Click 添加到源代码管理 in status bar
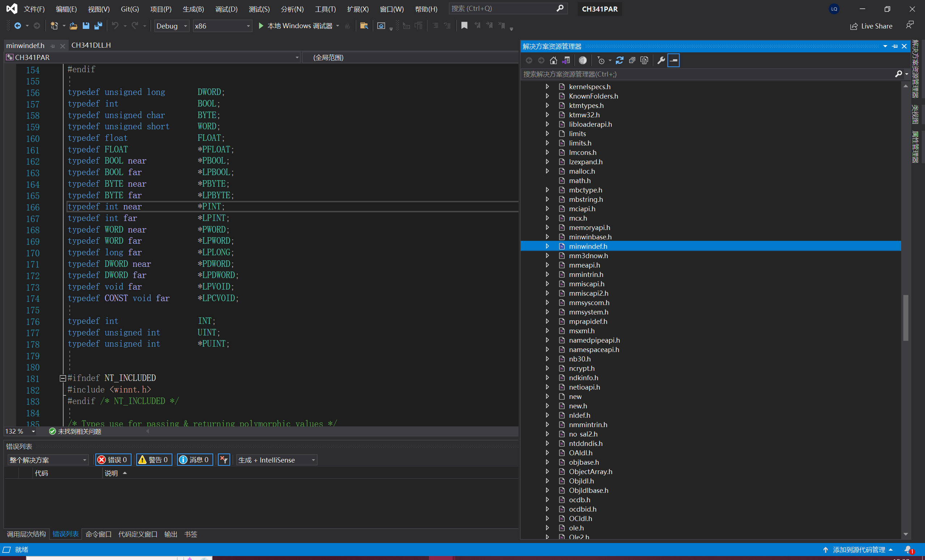The height and width of the screenshot is (560, 925). pyautogui.click(x=859, y=550)
